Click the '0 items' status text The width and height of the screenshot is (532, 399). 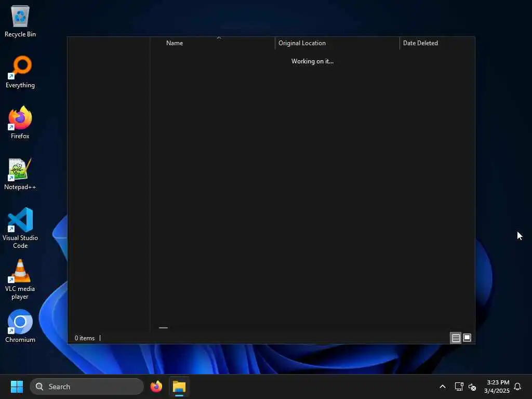point(85,338)
